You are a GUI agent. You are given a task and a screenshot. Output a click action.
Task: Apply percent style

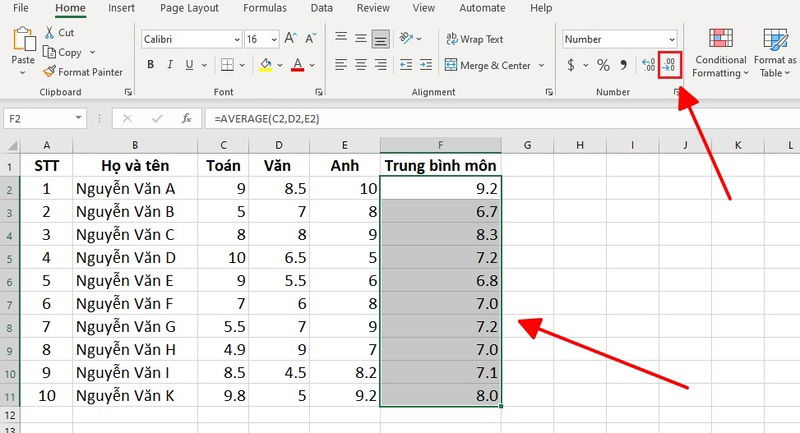click(x=603, y=65)
